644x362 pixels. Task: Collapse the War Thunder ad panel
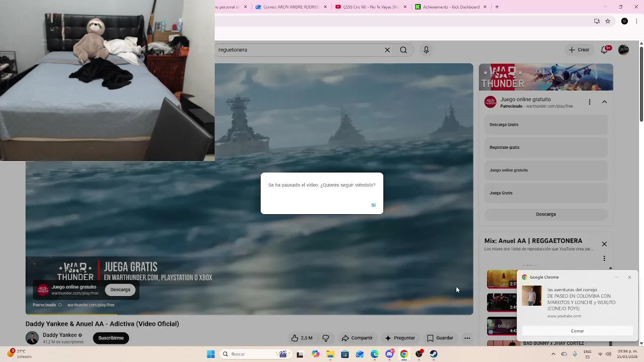(604, 102)
